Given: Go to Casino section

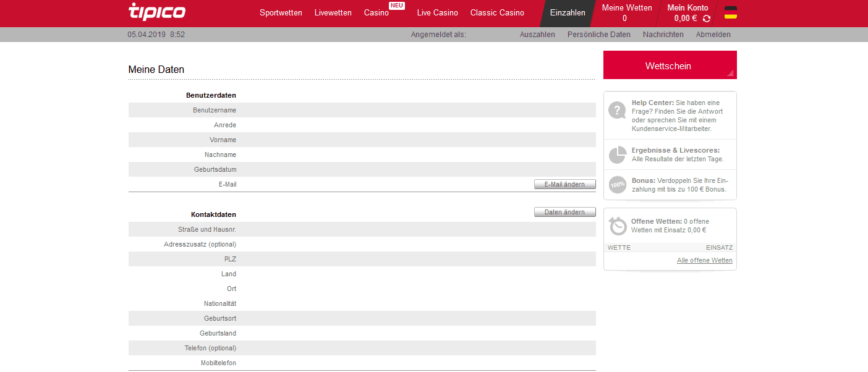Looking at the screenshot, I should 376,12.
